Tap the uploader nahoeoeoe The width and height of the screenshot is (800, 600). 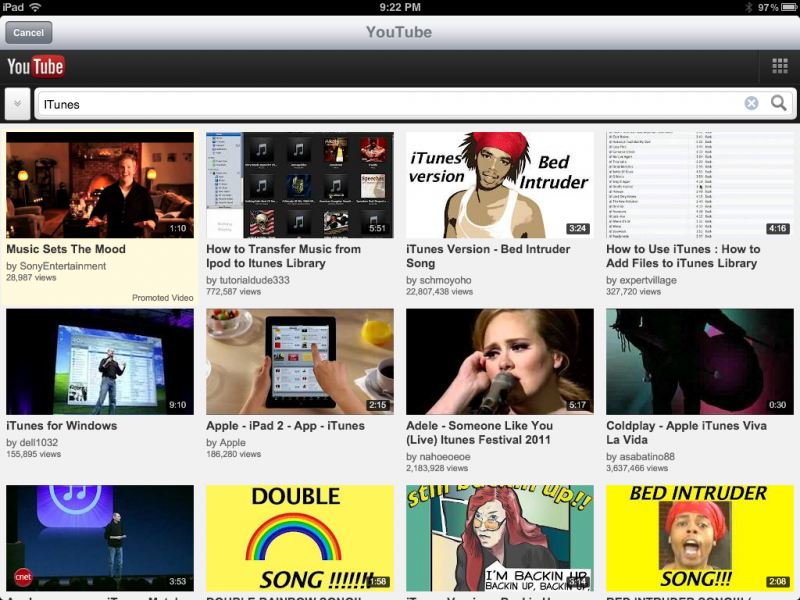(445, 457)
